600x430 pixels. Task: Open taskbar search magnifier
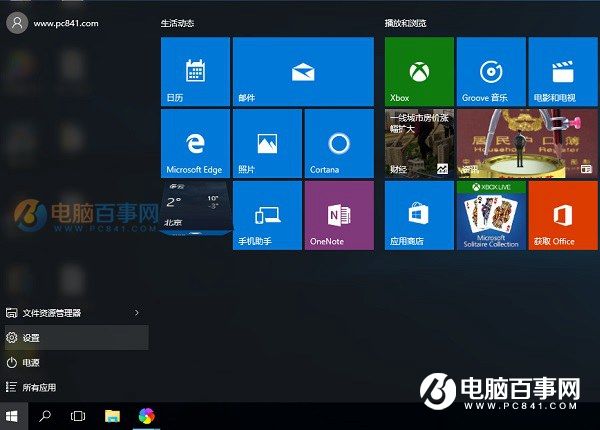pos(45,416)
